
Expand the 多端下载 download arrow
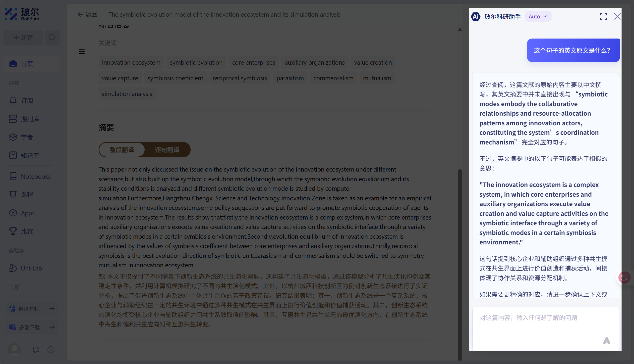pyautogui.click(x=52, y=327)
